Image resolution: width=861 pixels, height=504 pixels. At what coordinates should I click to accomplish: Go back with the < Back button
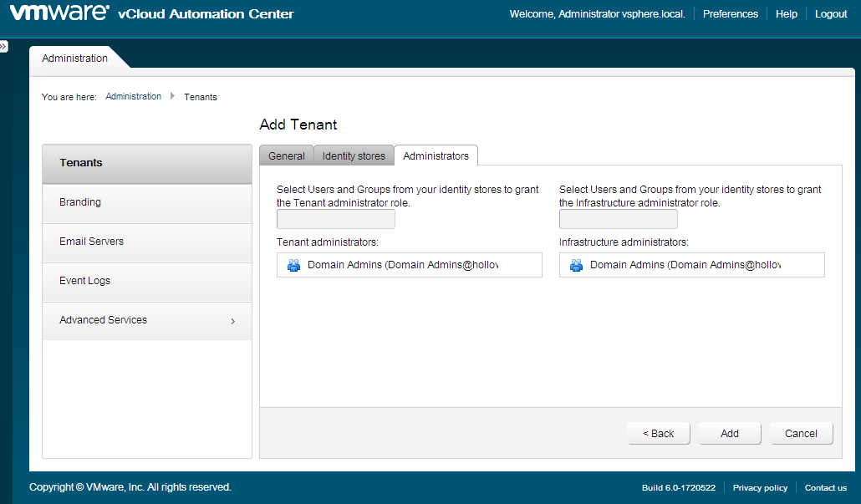(x=658, y=433)
